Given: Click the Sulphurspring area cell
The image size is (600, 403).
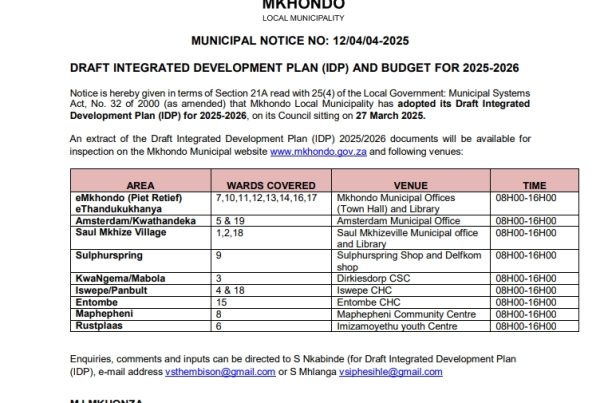Looking at the screenshot, I should pyautogui.click(x=140, y=261).
